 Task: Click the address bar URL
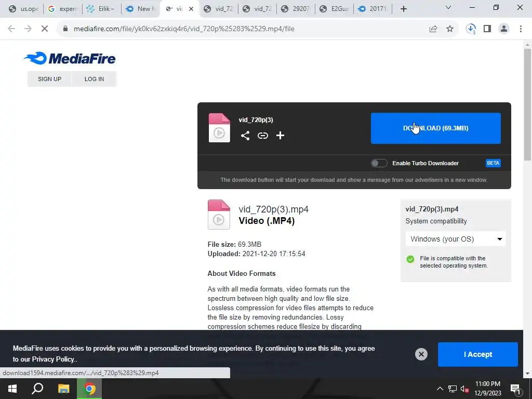coord(184,29)
